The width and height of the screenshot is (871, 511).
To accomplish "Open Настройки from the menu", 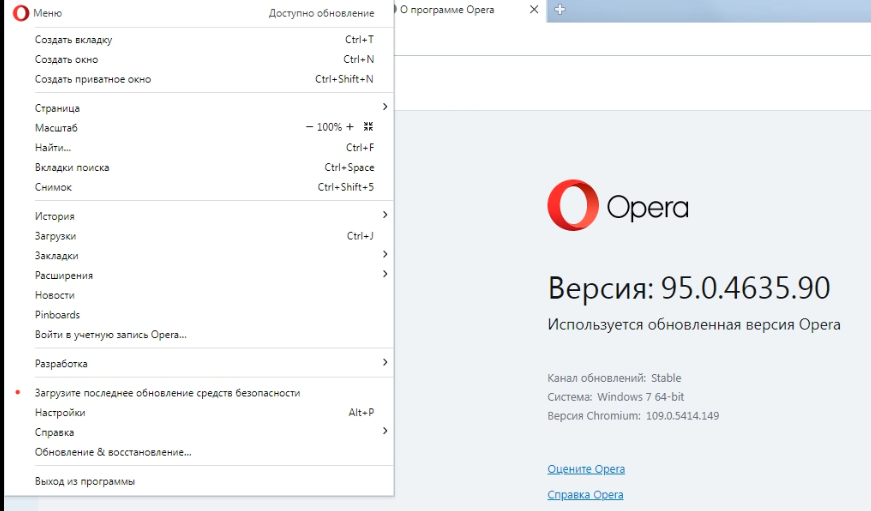I will click(199, 413).
